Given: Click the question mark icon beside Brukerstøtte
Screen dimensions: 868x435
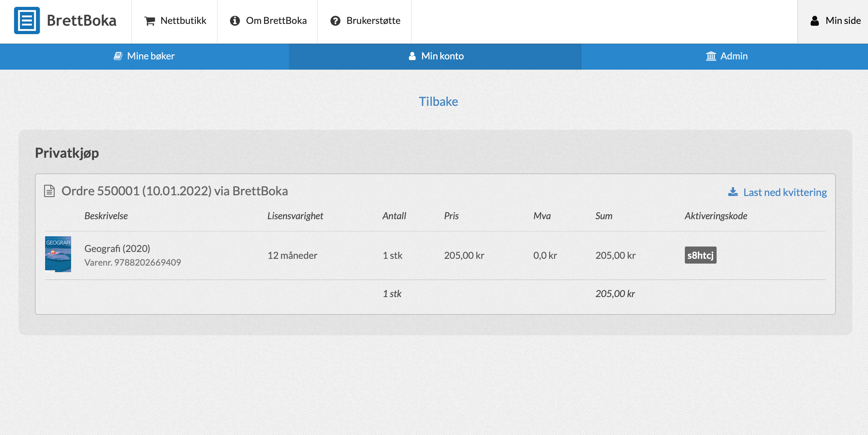Looking at the screenshot, I should 335,21.
